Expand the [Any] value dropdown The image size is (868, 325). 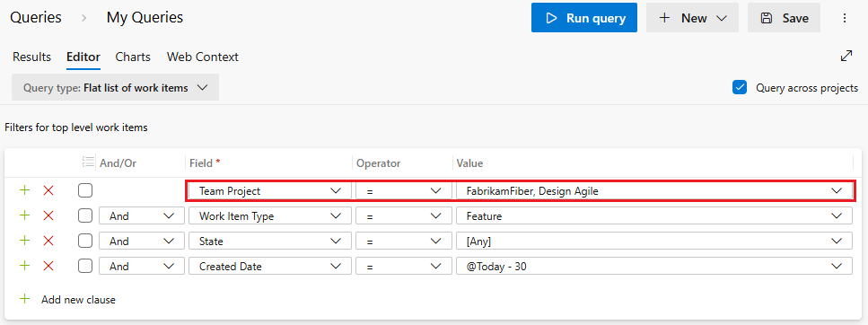point(654,242)
